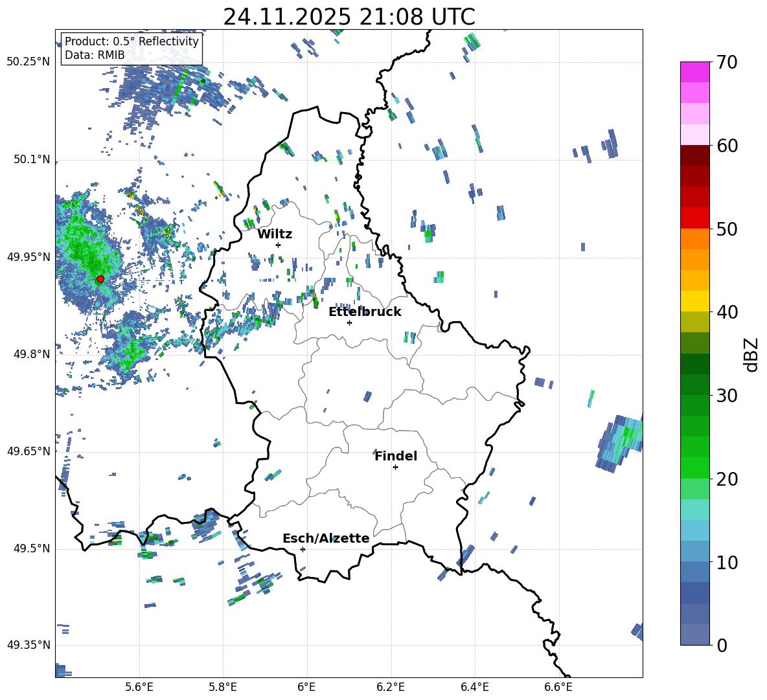Click the Esch/Alzette city label
The width and height of the screenshot is (767, 700).
click(326, 538)
